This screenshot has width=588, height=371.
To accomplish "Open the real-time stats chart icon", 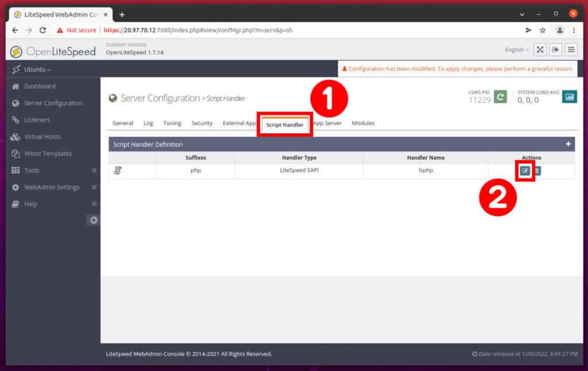I will (570, 97).
